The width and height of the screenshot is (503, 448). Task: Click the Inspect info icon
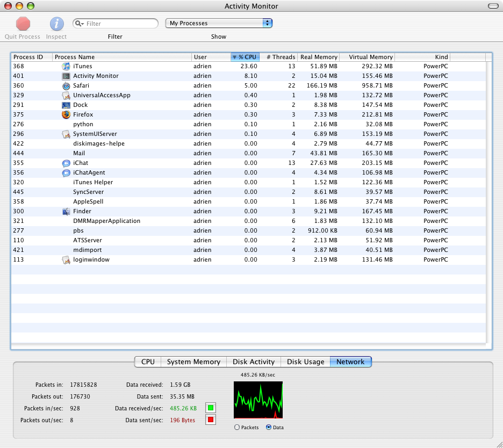(57, 24)
